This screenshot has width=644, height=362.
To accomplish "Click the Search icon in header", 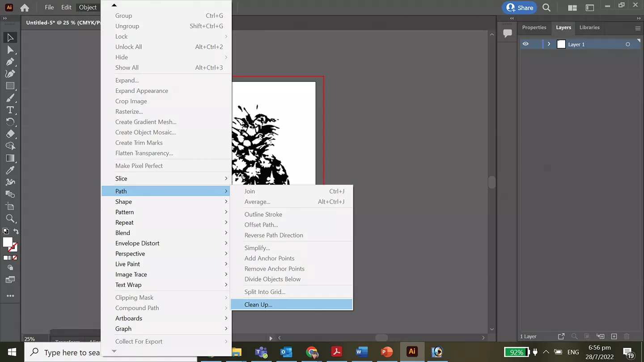I will point(547,8).
